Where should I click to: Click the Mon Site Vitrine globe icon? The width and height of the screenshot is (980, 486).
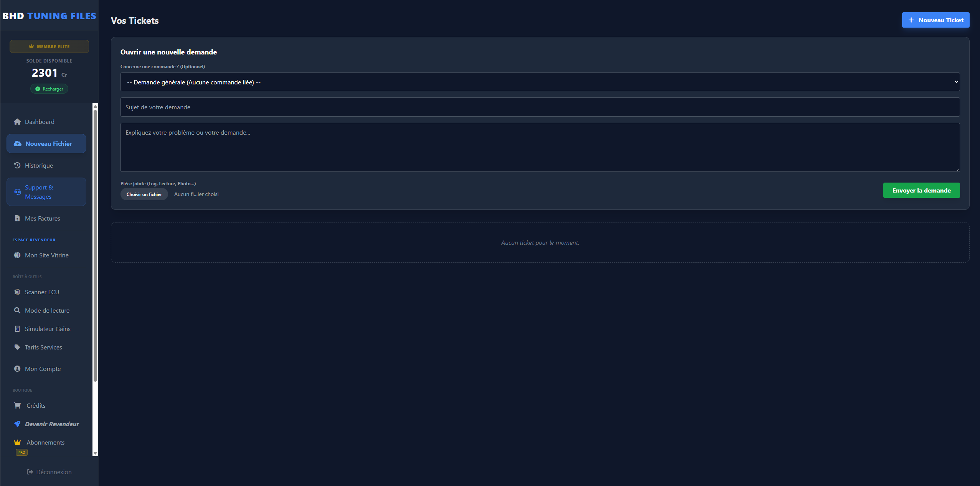pos(17,255)
